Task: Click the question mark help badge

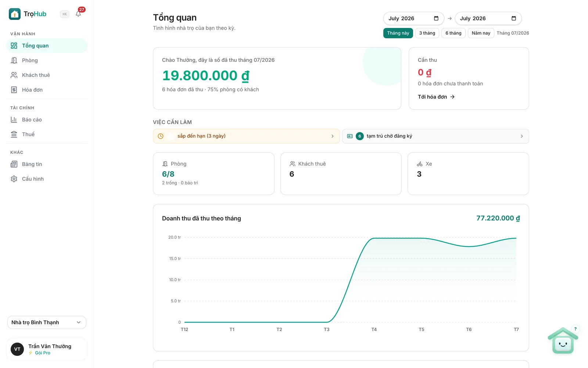Action: pos(576,329)
